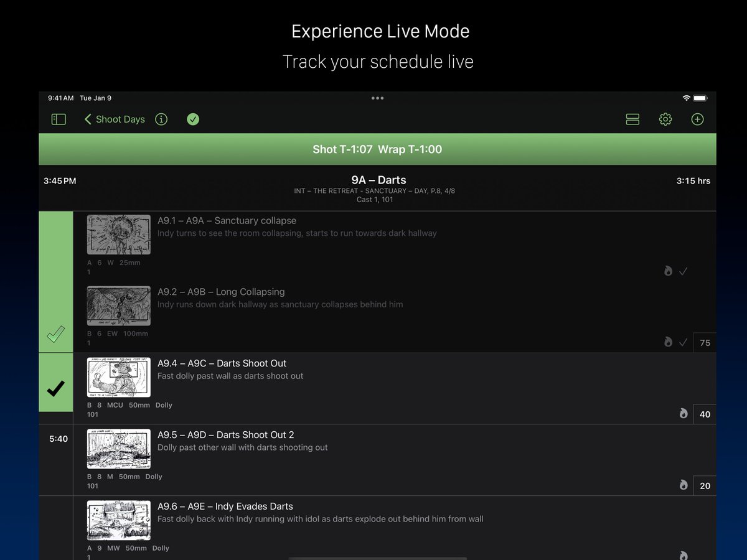The height and width of the screenshot is (560, 747).
Task: Select 'Indy runs down dark hallway' description
Action: pos(280,304)
